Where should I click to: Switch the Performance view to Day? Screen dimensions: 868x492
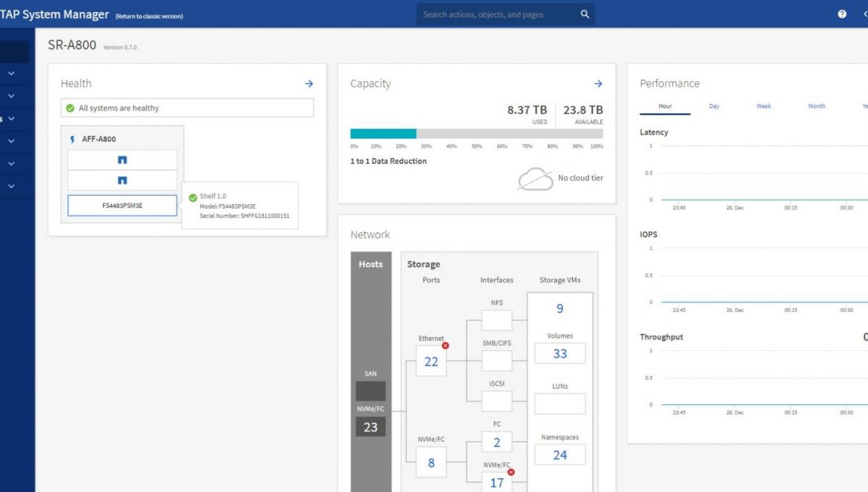tap(714, 106)
